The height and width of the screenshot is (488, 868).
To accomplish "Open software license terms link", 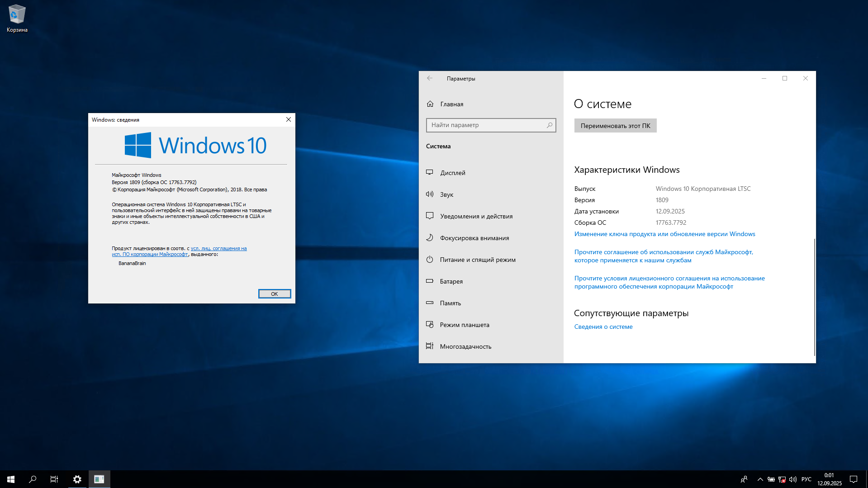I will [x=669, y=282].
